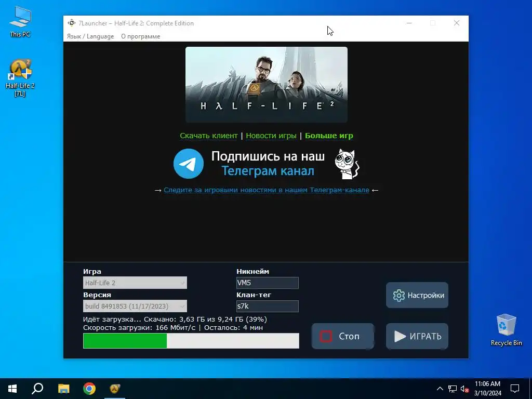Open the network status tray icon
This screenshot has width=532, height=399.
coord(453,389)
